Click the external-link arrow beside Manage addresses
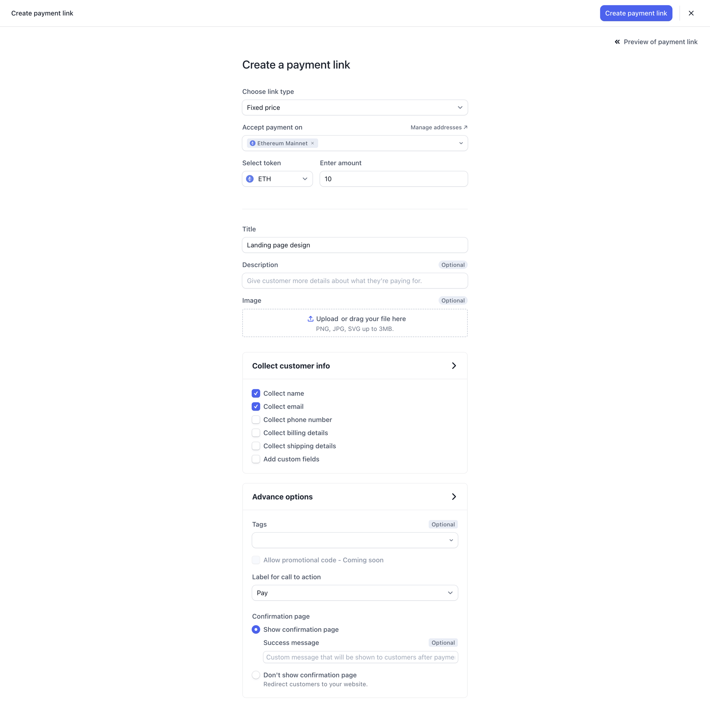 tap(466, 127)
